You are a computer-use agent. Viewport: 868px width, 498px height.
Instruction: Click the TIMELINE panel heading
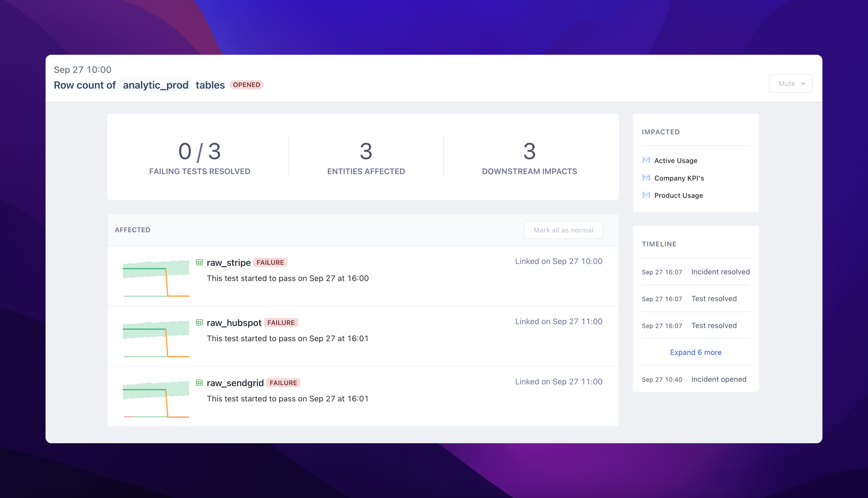[659, 244]
